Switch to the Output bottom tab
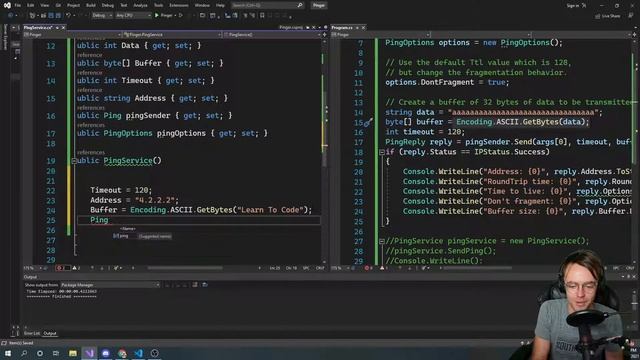This screenshot has height=360, width=640. click(50, 333)
